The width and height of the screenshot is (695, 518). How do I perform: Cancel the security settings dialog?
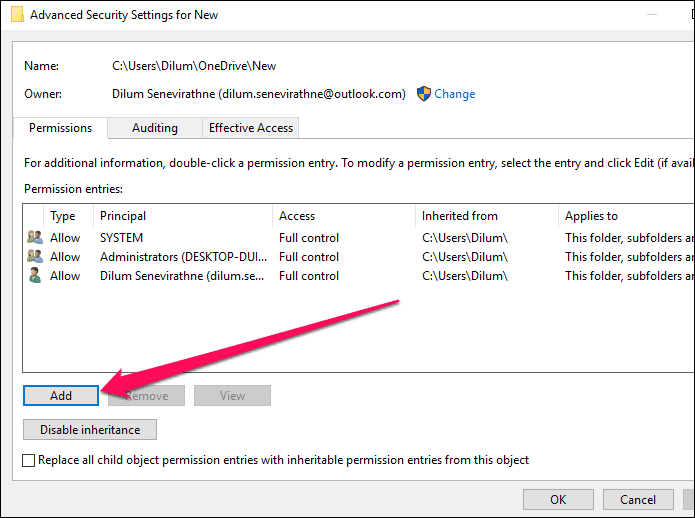click(x=638, y=499)
